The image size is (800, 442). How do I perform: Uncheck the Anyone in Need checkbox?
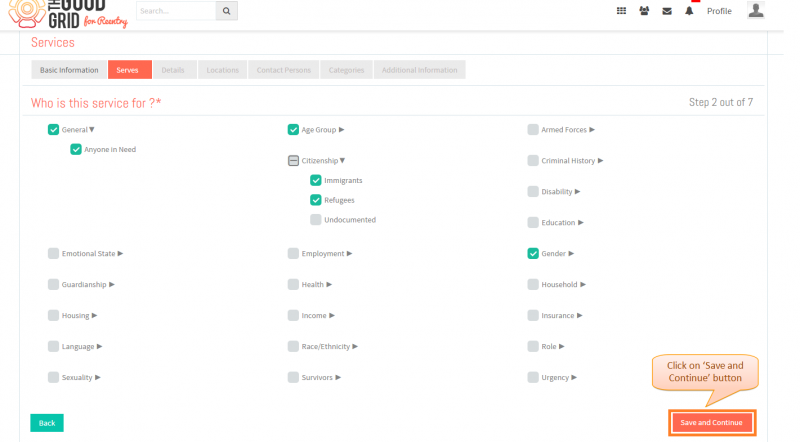(x=76, y=150)
